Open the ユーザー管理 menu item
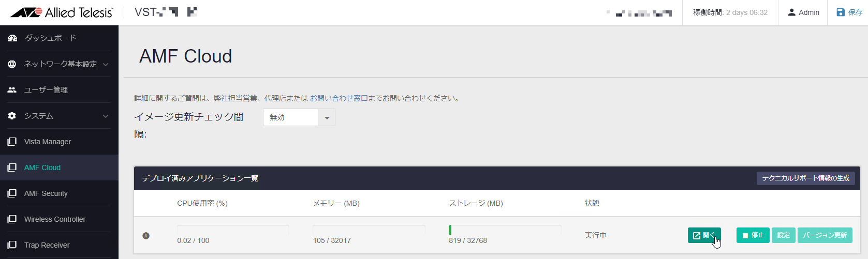 pyautogui.click(x=46, y=90)
